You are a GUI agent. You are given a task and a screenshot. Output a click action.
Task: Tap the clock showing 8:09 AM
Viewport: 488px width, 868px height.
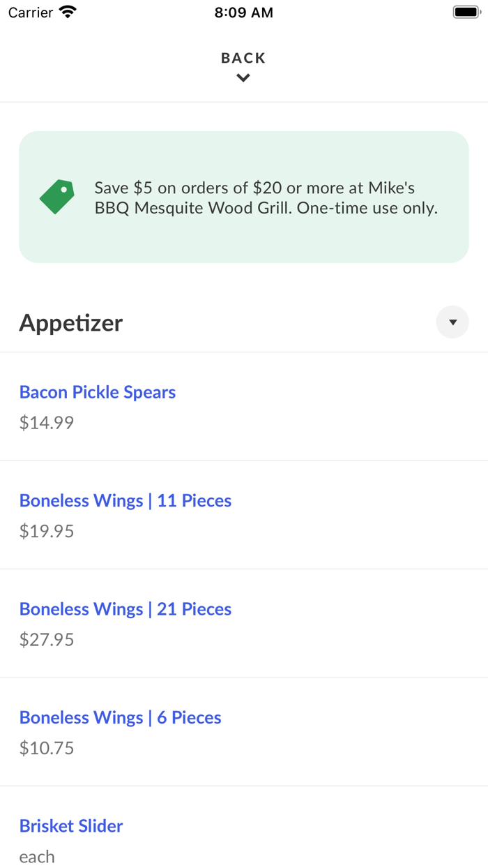click(243, 12)
